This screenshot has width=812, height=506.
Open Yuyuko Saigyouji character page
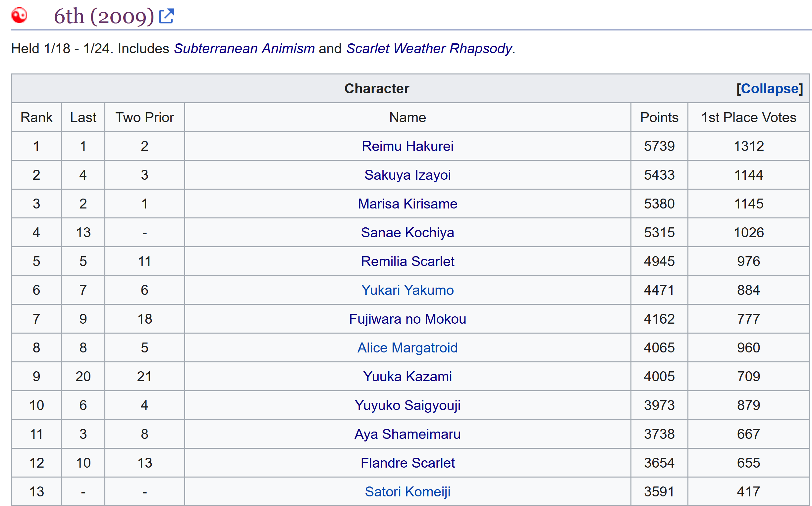(x=407, y=405)
